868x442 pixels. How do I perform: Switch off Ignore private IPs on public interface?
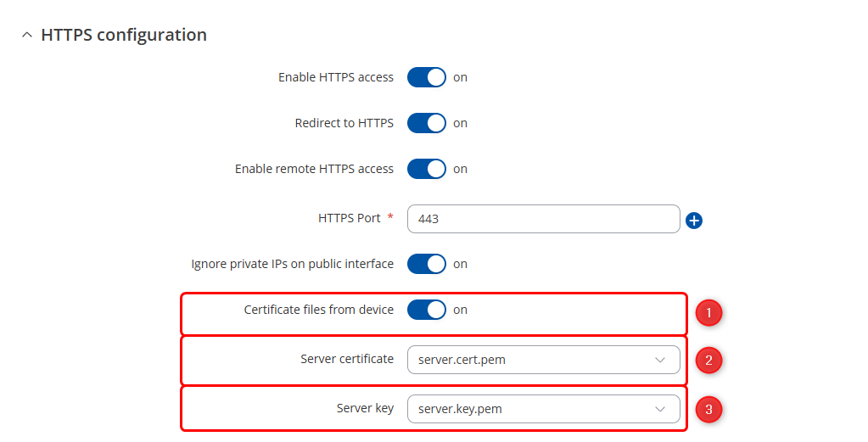pos(426,265)
